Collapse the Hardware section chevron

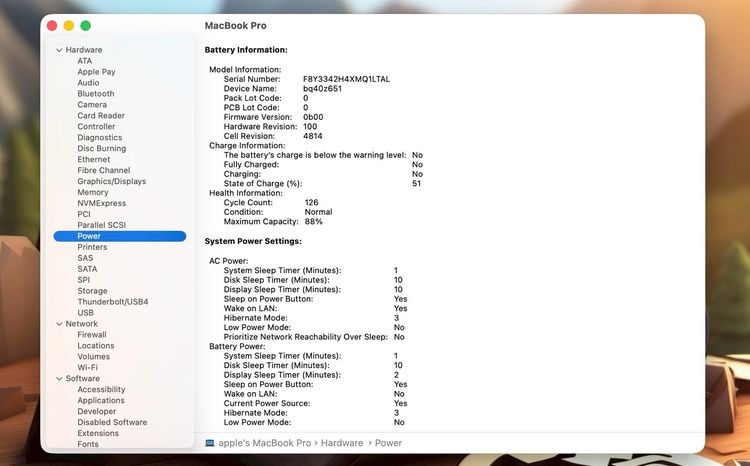point(59,50)
